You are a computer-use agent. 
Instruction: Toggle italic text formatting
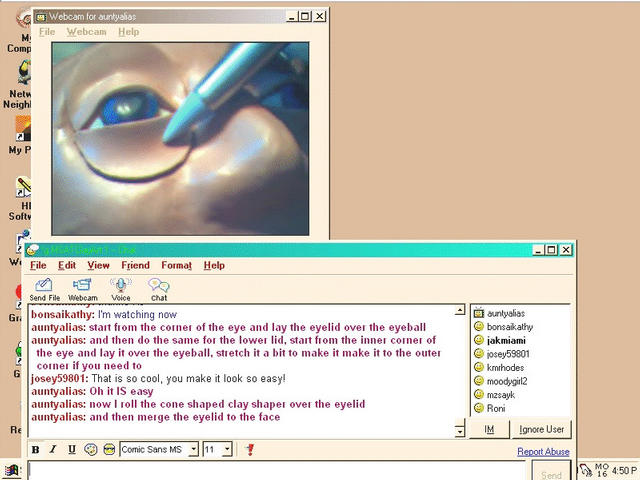[x=53, y=449]
